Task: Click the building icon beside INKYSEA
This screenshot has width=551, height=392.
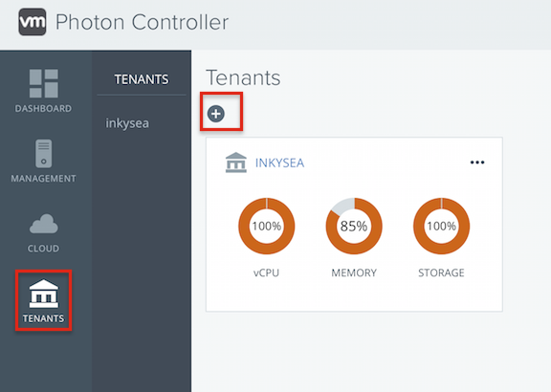Action: point(235,163)
